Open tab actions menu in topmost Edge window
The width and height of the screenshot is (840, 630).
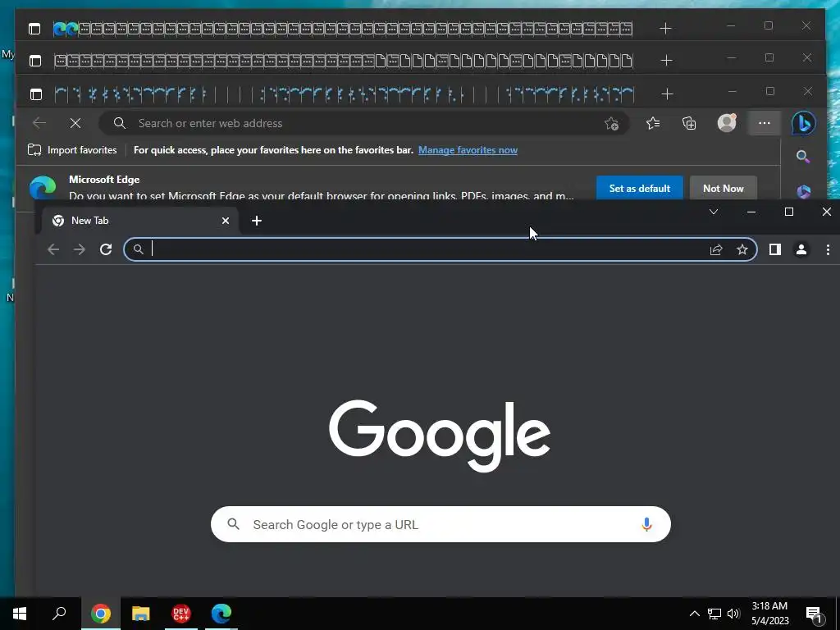coord(34,29)
